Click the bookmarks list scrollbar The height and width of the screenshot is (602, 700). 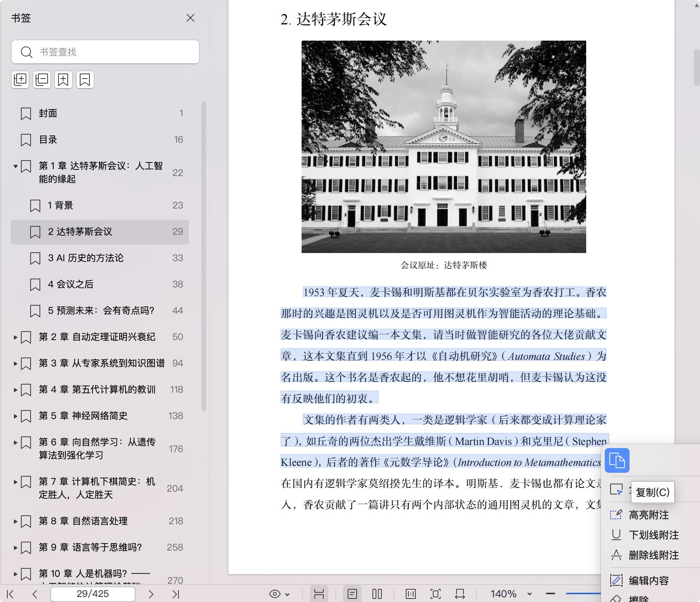[204, 256]
